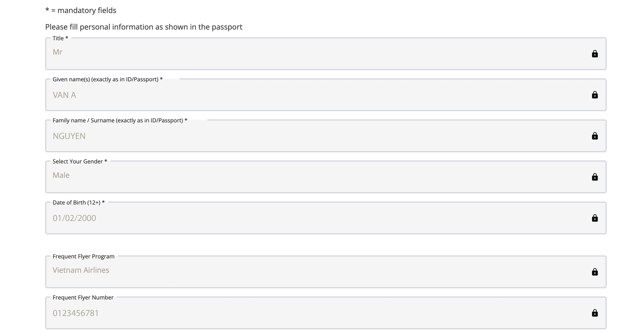Click the mandatory fields note text
This screenshot has height=335, width=644.
click(81, 10)
